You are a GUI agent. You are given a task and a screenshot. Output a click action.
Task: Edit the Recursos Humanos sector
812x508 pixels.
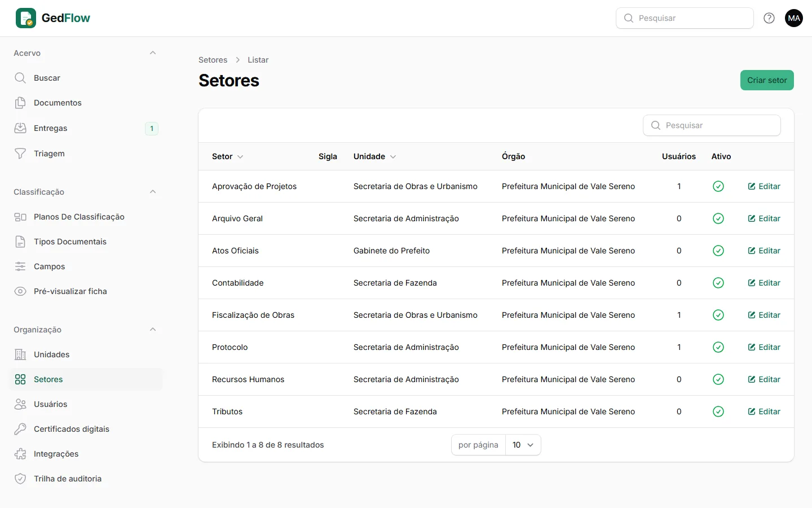tap(764, 379)
